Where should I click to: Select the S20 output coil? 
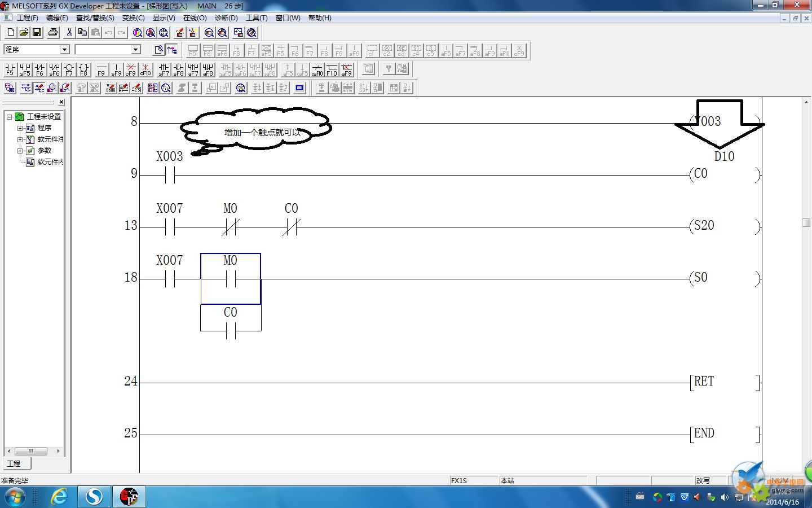[725, 226]
